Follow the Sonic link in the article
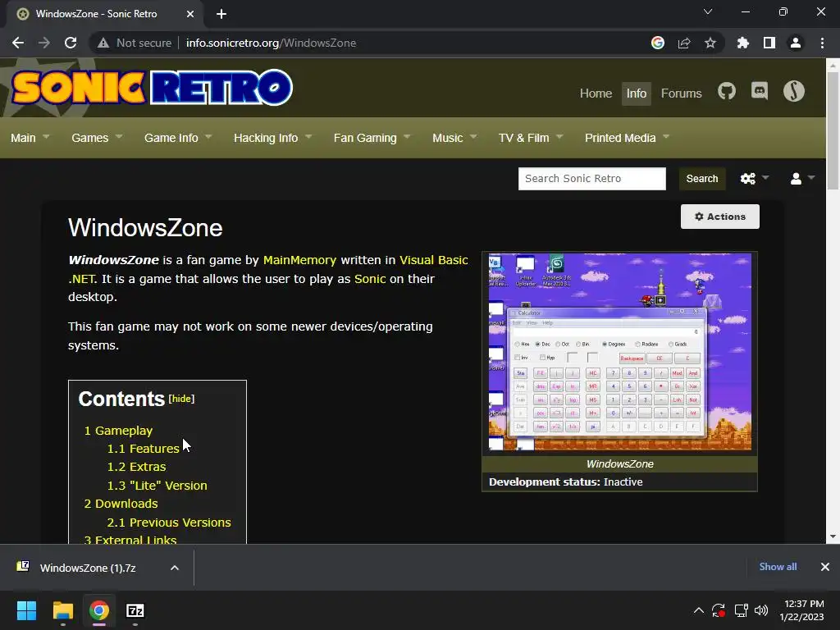The width and height of the screenshot is (840, 630). 370,279
